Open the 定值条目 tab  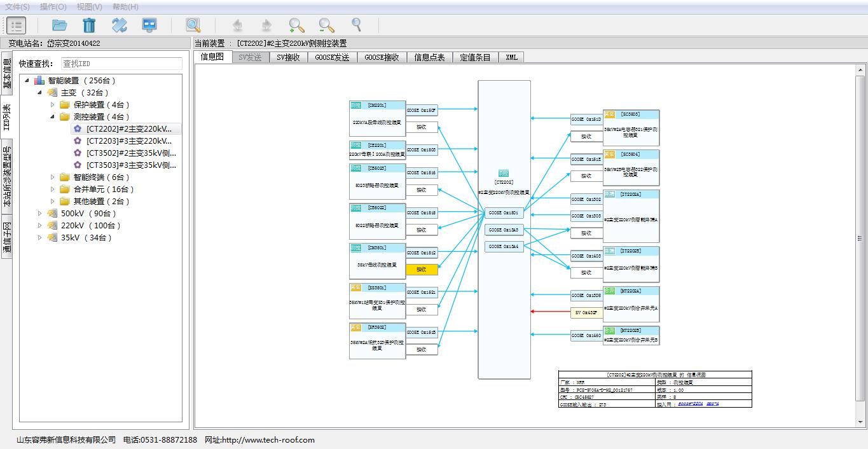tap(475, 57)
